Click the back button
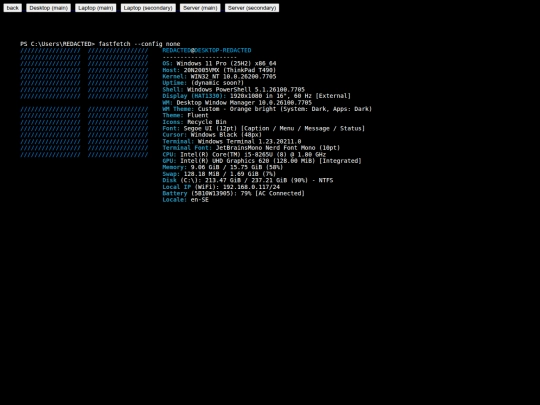 (x=13, y=8)
